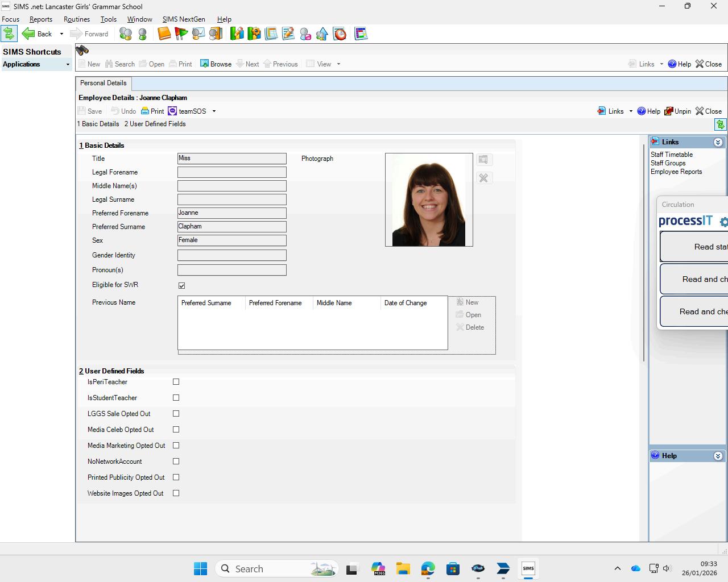This screenshot has width=728, height=582.
Task: Collapse the Help side panel chevron
Action: [x=718, y=456]
